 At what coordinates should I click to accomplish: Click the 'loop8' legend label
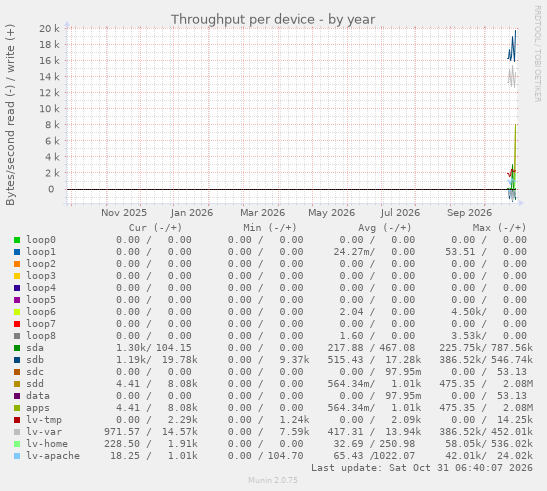41,336
